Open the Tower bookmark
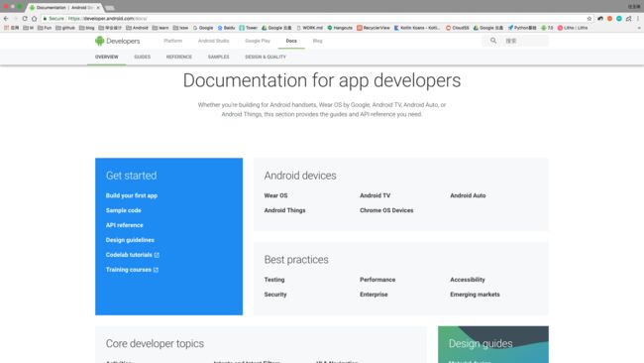 [x=248, y=28]
